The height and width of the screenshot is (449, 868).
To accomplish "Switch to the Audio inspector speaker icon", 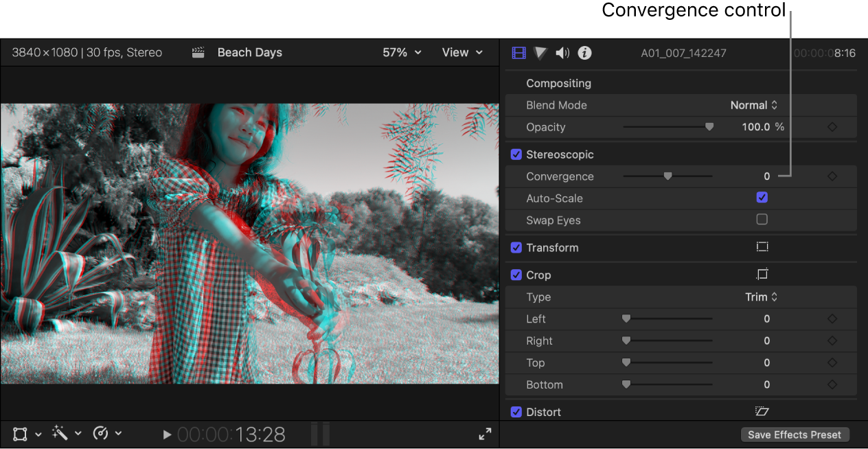I will coord(562,52).
